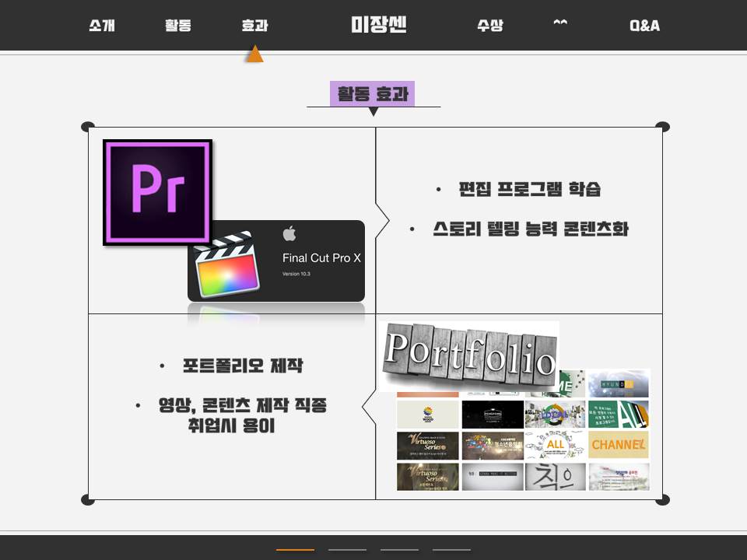Click the Final Cut Pro X text
The image size is (747, 560).
click(x=321, y=258)
